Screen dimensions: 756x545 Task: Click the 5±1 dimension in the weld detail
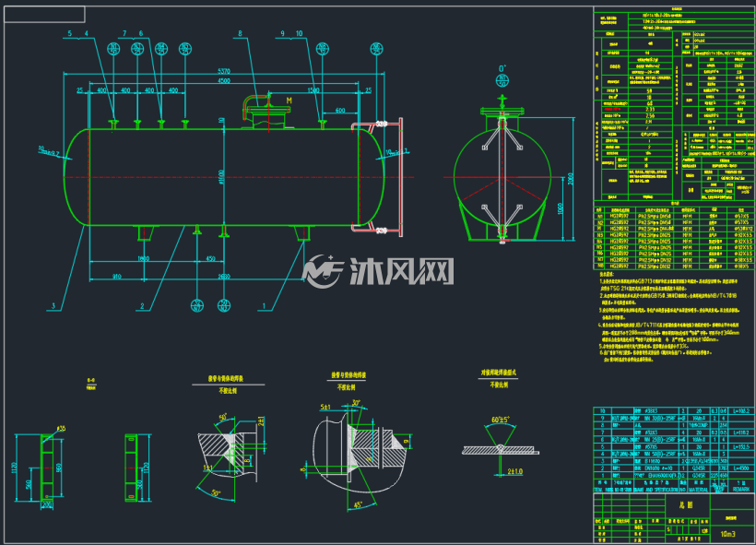326,407
